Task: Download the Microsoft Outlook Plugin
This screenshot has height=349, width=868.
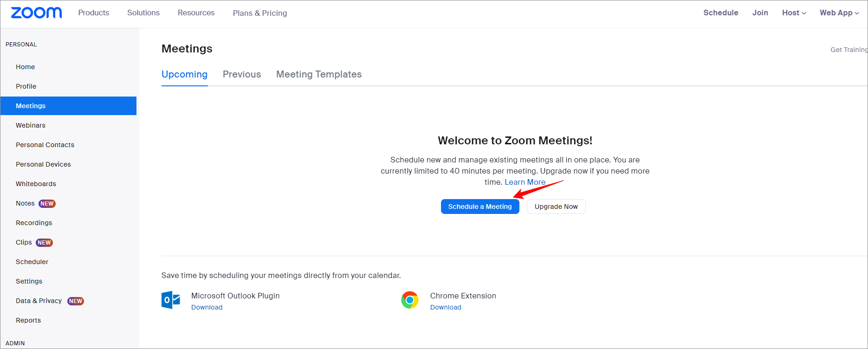Action: tap(207, 307)
